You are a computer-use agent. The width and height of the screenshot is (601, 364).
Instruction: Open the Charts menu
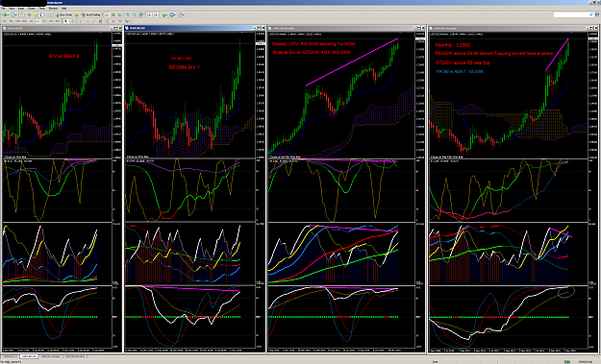pyautogui.click(x=31, y=9)
